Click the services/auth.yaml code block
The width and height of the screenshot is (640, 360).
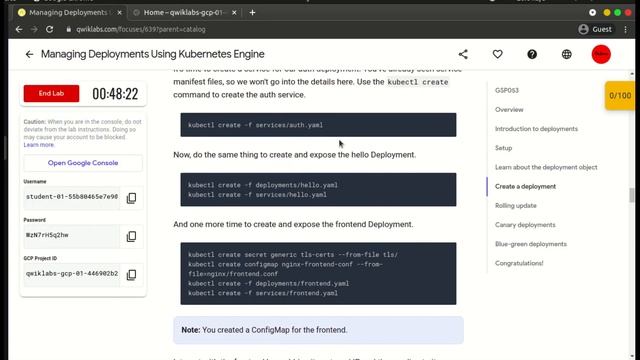point(318,125)
